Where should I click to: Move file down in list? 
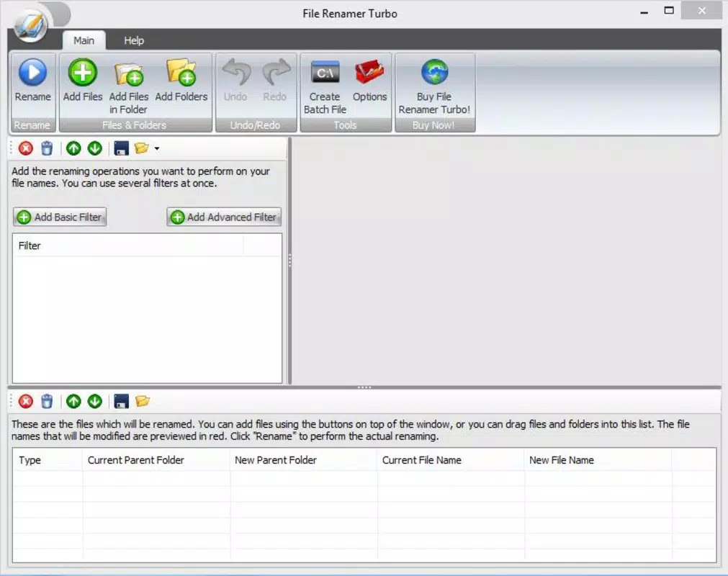95,401
